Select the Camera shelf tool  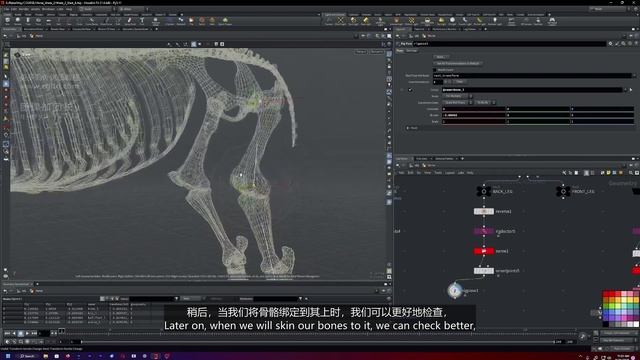click(329, 21)
